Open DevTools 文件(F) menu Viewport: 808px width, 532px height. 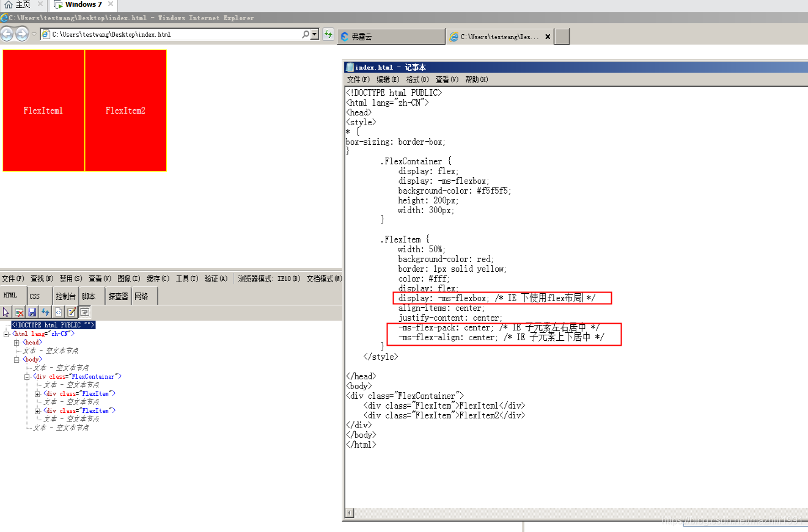(13, 279)
